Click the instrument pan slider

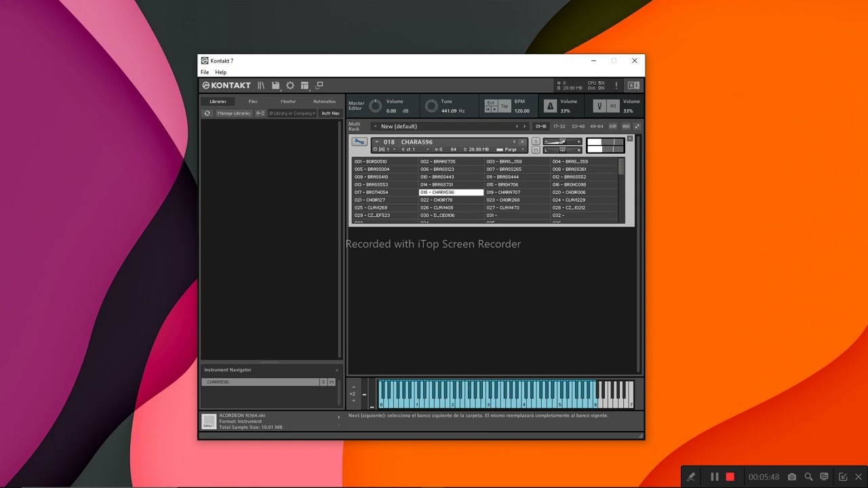pyautogui.click(x=562, y=150)
